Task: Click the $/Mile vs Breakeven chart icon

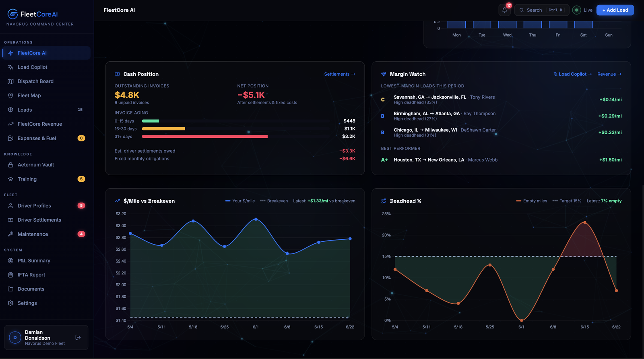Action: 118,201
